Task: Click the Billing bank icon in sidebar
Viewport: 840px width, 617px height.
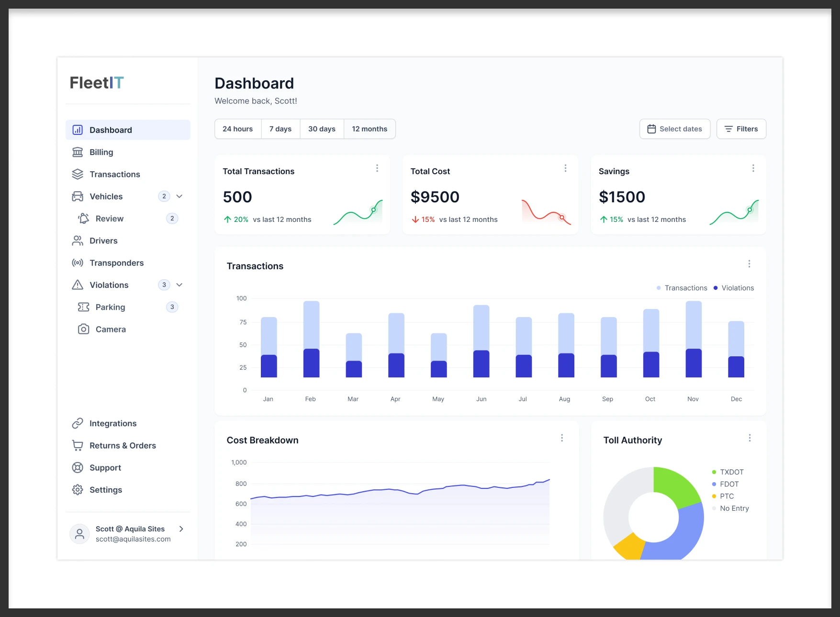Action: (x=78, y=152)
